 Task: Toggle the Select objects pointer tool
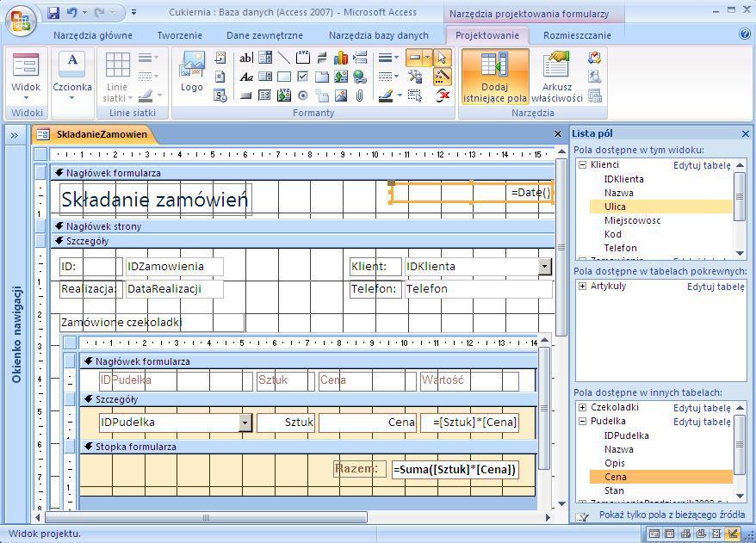[x=442, y=59]
